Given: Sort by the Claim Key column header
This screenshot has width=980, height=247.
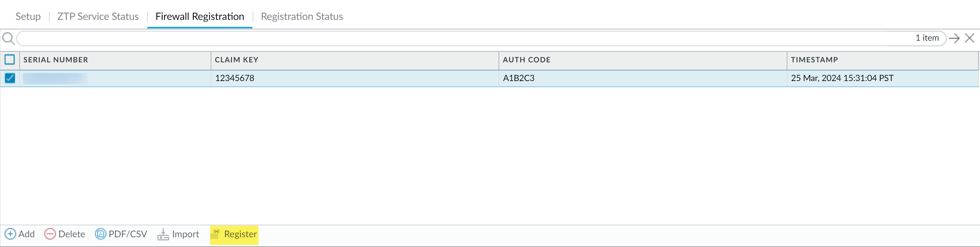Looking at the screenshot, I should [236, 60].
